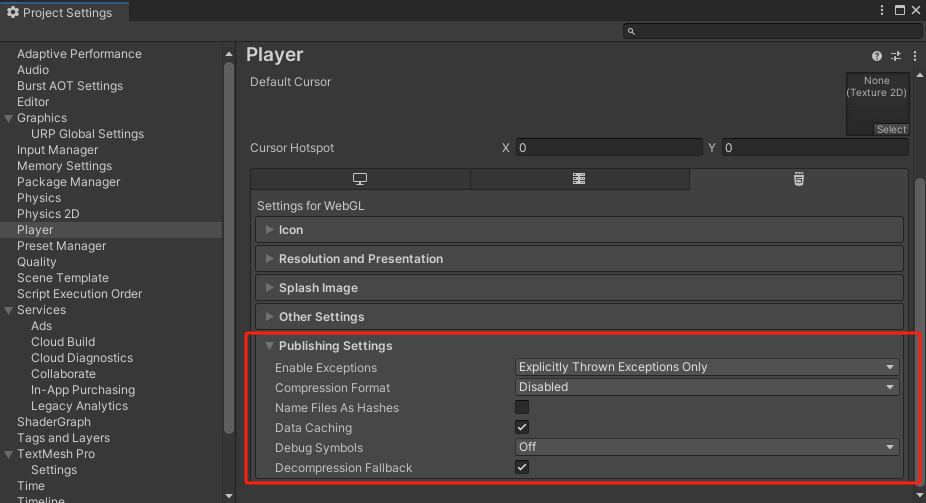The width and height of the screenshot is (926, 503).
Task: Click the Cursor Hotspot X field
Action: (609, 148)
